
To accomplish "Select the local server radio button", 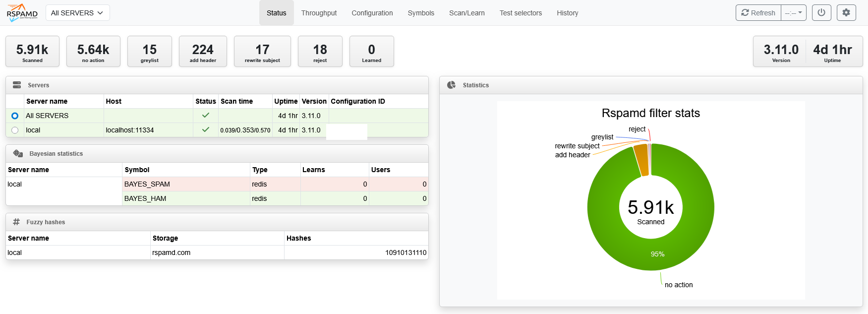I will tap(15, 130).
